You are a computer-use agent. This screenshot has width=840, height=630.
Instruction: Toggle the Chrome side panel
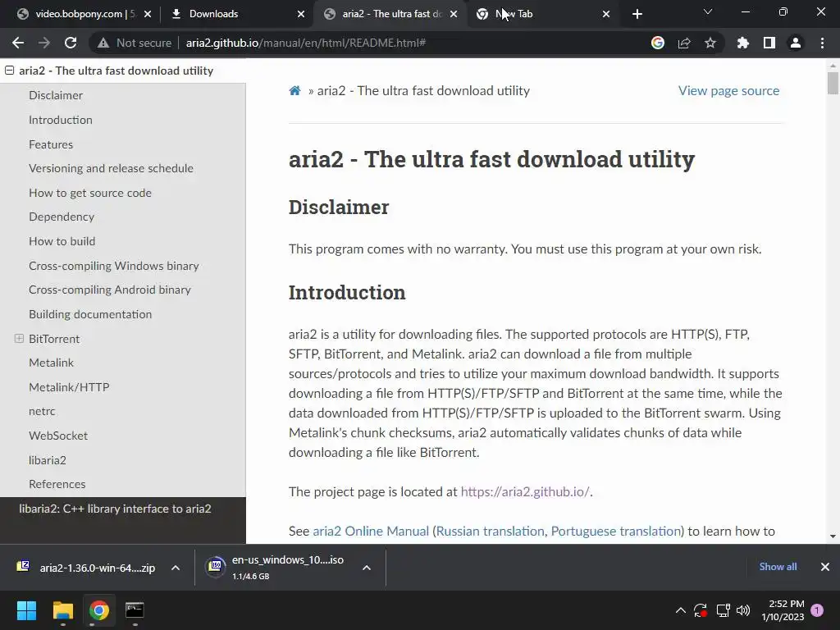click(769, 43)
